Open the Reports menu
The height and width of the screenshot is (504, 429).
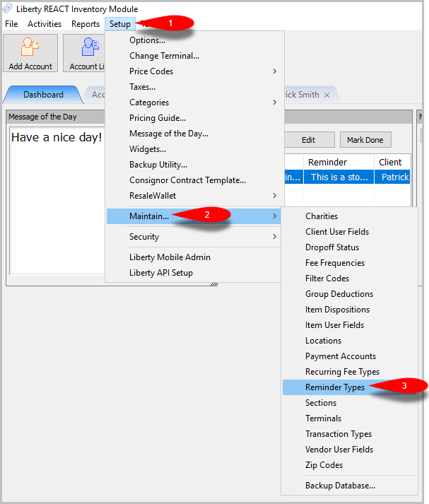pos(86,24)
